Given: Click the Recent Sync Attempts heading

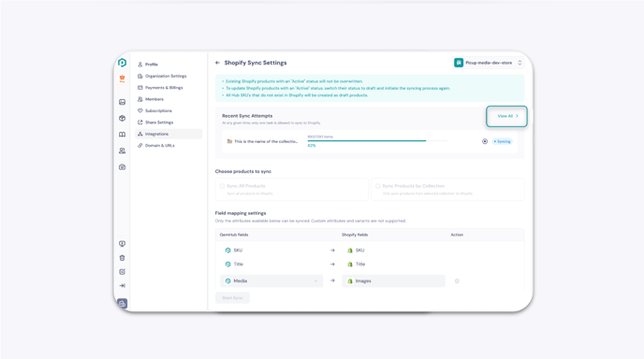Looking at the screenshot, I should point(247,116).
